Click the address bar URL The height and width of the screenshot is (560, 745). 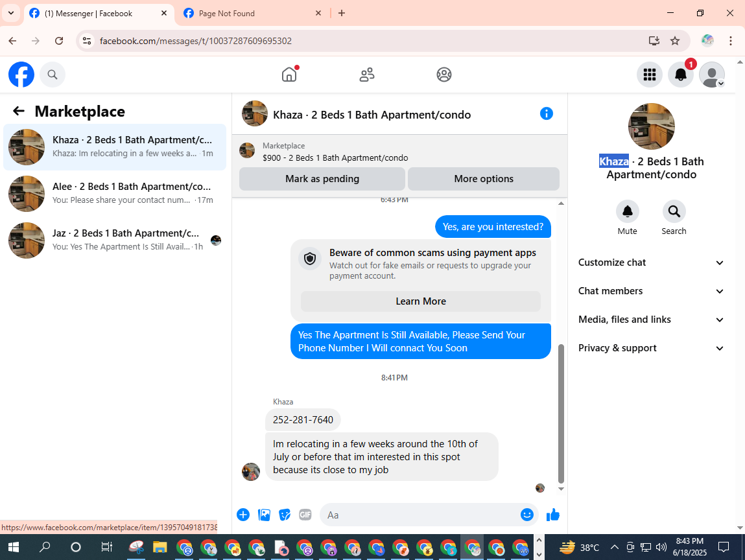(x=195, y=41)
